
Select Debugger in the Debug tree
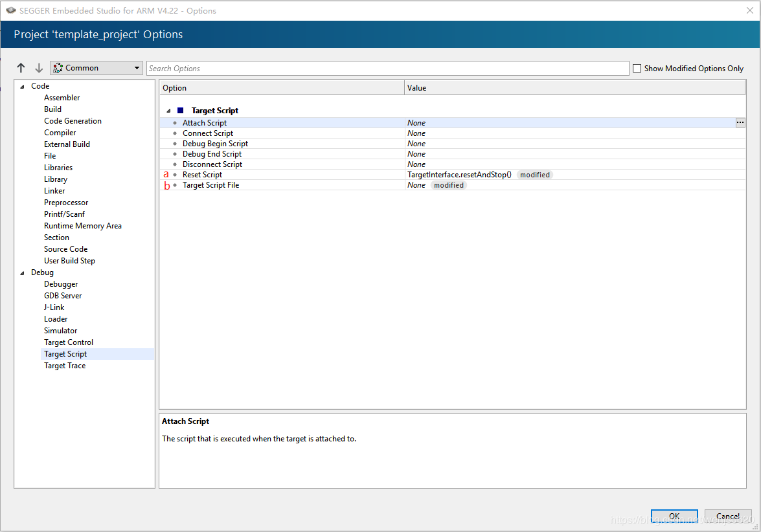(x=61, y=284)
